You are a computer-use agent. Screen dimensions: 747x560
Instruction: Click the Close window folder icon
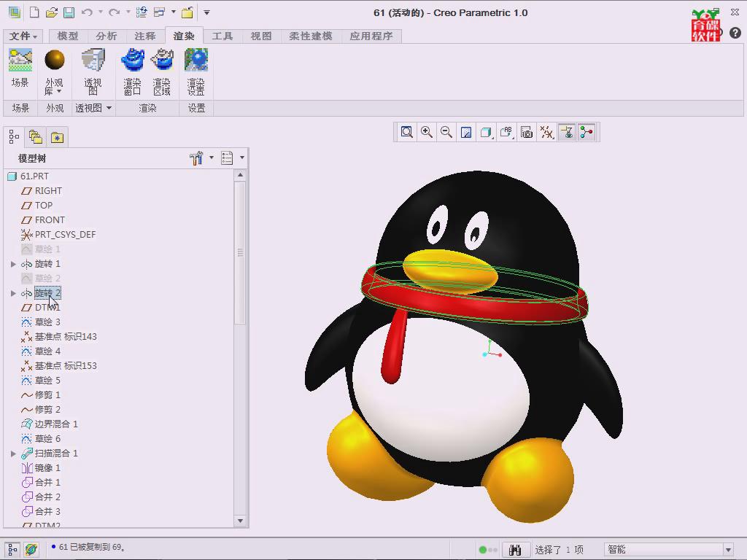pyautogui.click(x=187, y=13)
